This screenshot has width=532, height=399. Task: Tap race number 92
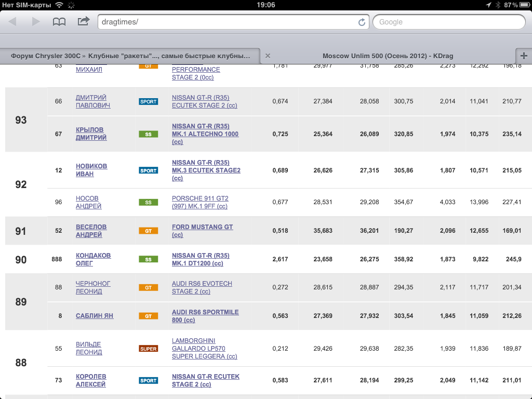pos(21,184)
